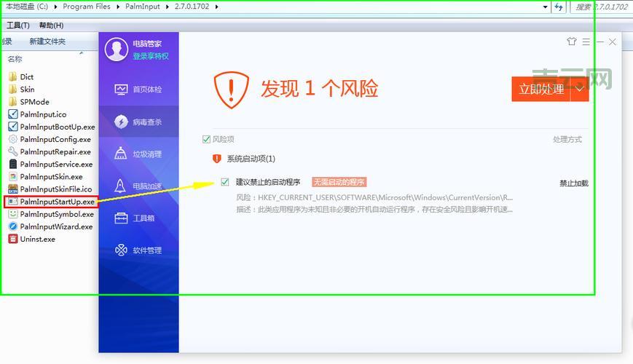Click the user avatar in 电脑管家
The image size is (633, 364).
117,50
